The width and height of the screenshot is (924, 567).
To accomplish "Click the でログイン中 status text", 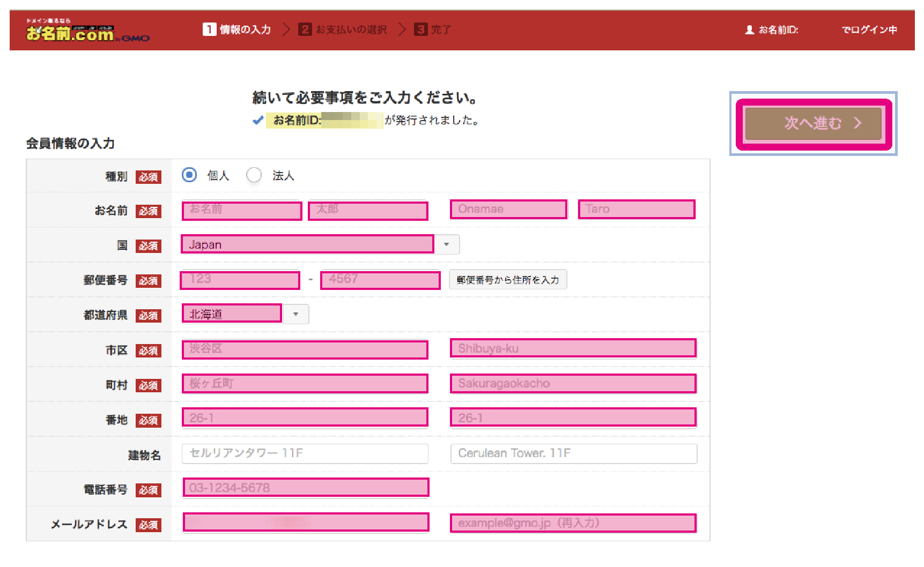I will [869, 30].
